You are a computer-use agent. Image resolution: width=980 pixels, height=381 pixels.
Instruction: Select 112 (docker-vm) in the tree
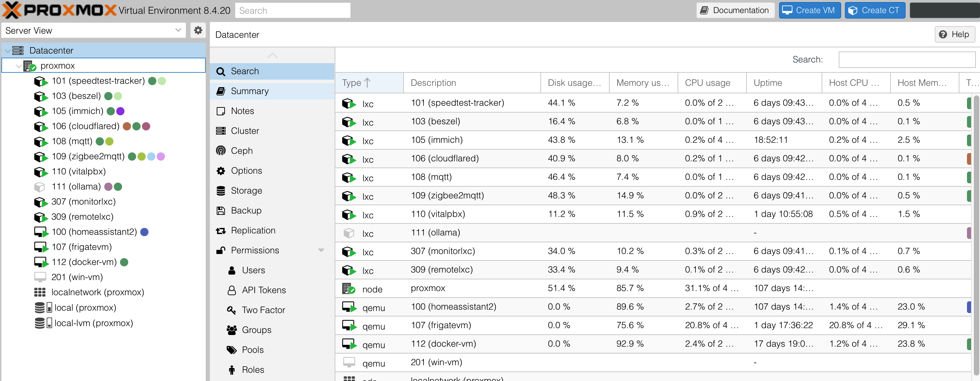click(84, 262)
